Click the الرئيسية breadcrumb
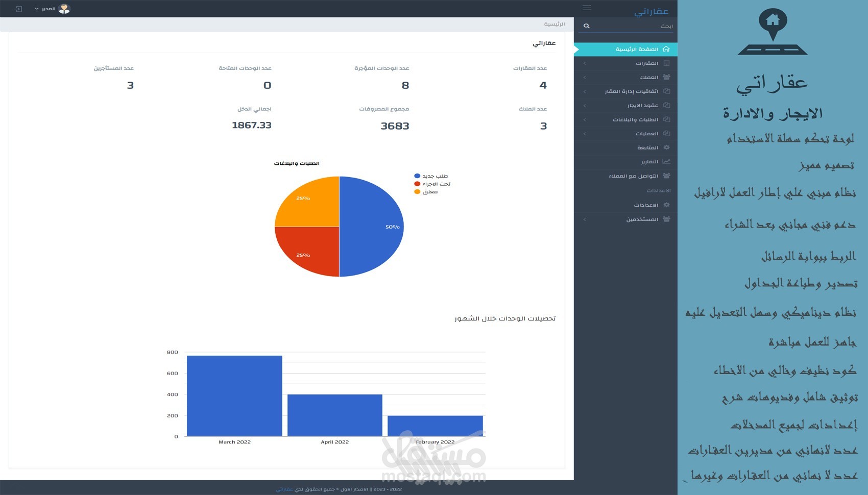Screen dimensions: 868x495 pos(554,24)
